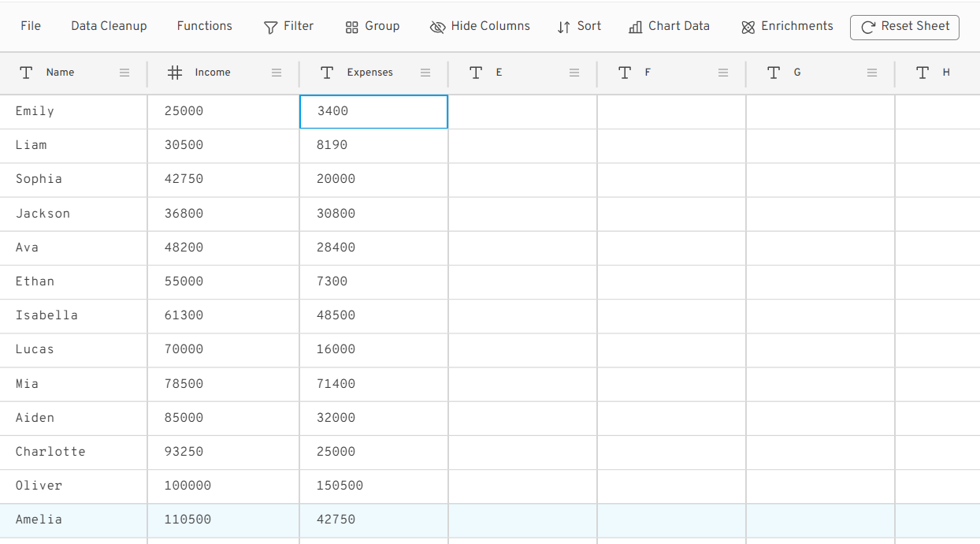Click the Hide Columns eye icon
The height and width of the screenshot is (544, 980).
coord(437,26)
